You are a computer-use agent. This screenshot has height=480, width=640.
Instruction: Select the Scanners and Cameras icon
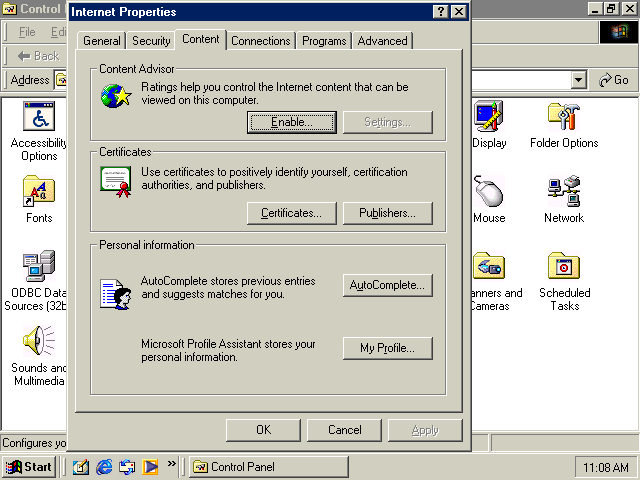point(489,266)
